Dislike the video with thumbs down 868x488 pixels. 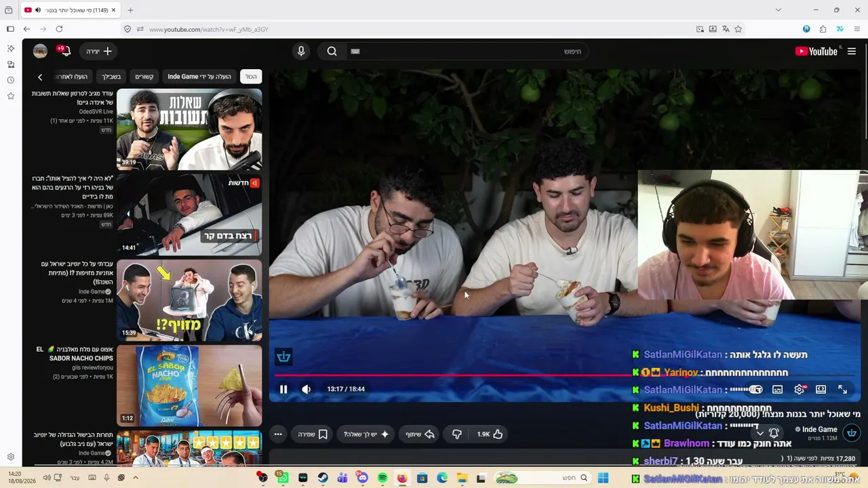pos(457,434)
